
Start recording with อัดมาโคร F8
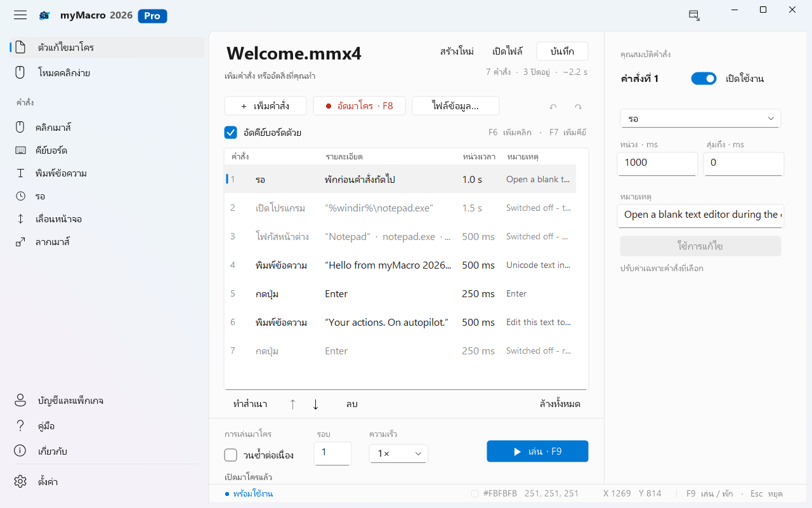click(359, 106)
